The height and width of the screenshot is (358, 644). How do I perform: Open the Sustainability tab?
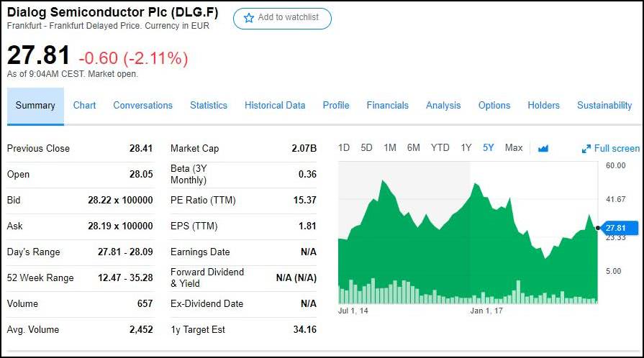coord(604,106)
